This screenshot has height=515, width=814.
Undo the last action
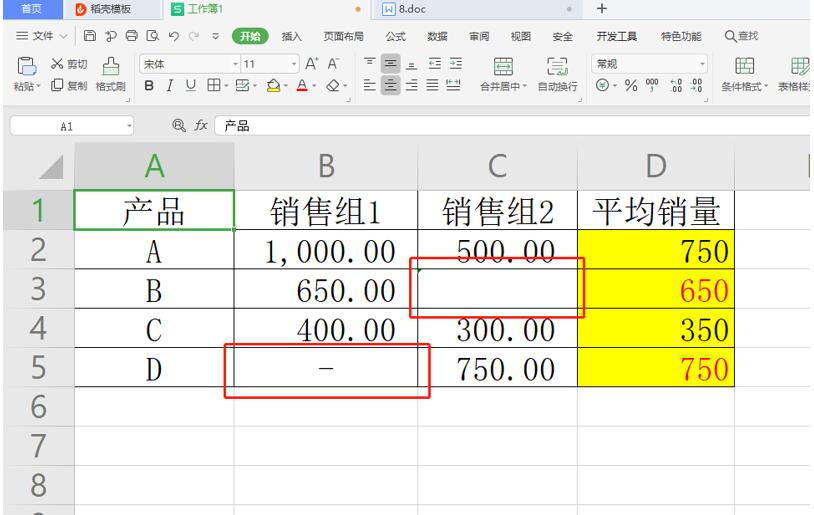pyautogui.click(x=173, y=36)
